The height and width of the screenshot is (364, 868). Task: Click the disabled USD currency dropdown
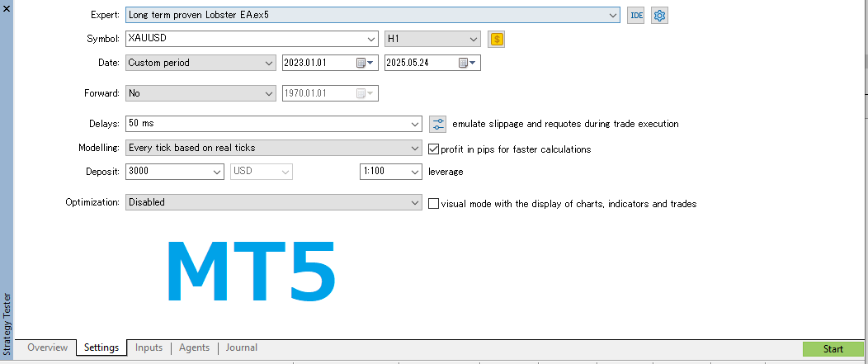click(x=262, y=172)
